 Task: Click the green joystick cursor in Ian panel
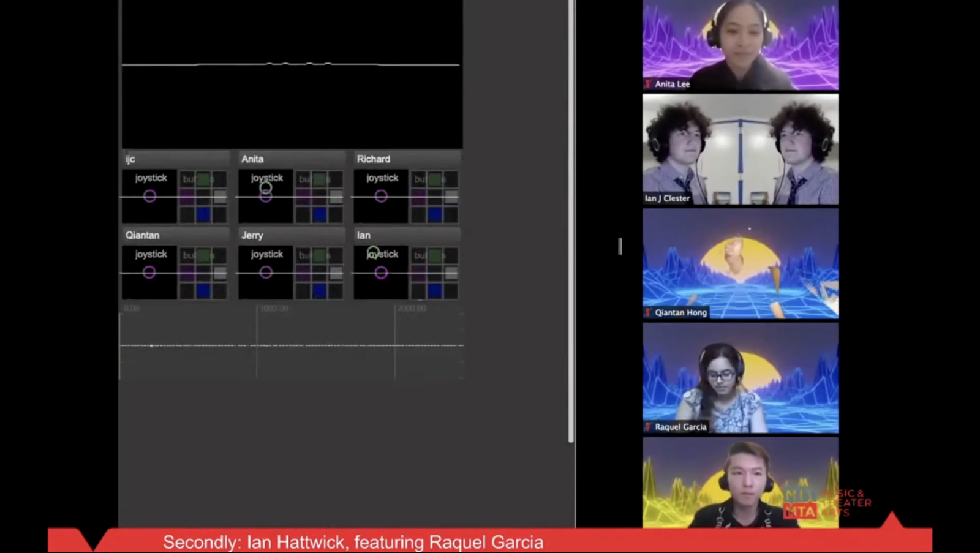pyautogui.click(x=373, y=252)
